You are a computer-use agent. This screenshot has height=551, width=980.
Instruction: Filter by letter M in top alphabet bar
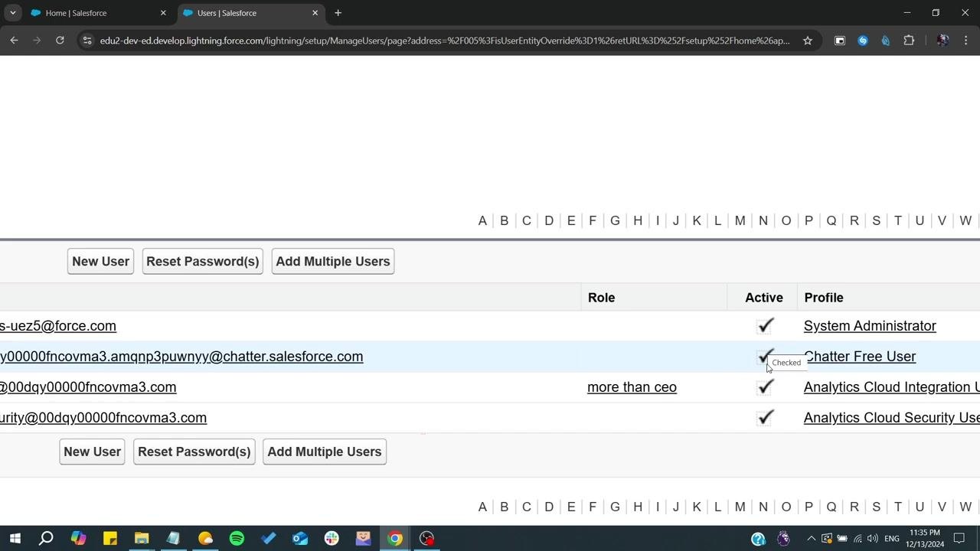(740, 220)
